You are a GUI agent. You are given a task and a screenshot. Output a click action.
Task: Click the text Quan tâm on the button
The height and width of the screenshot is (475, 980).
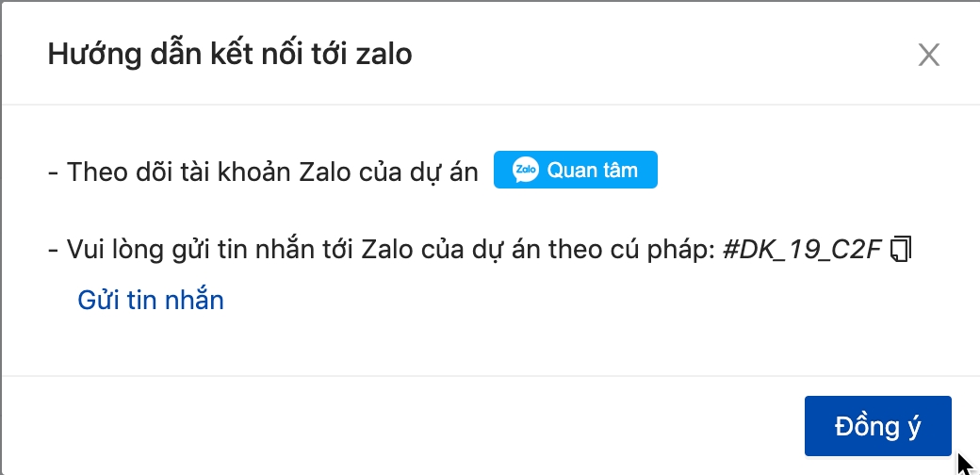click(592, 171)
